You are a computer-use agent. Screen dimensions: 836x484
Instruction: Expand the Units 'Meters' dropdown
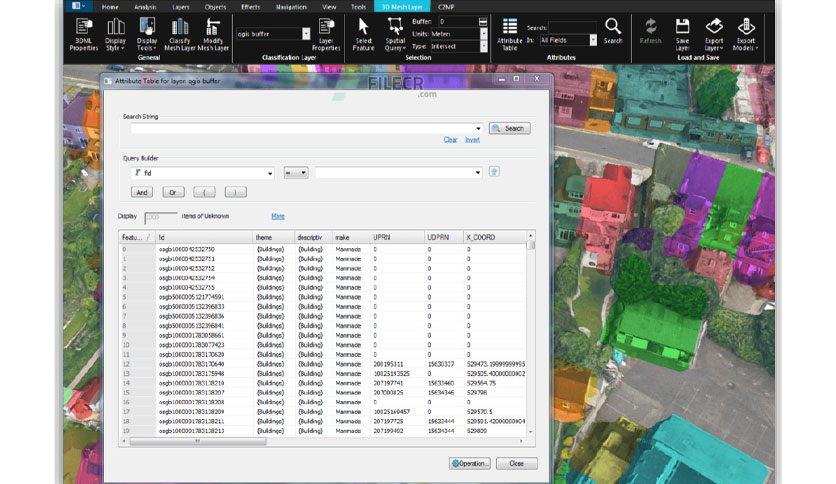[x=484, y=34]
